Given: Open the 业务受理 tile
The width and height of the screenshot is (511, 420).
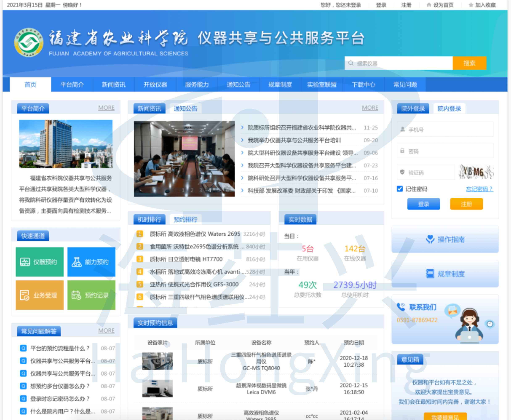Looking at the screenshot, I should [x=40, y=295].
